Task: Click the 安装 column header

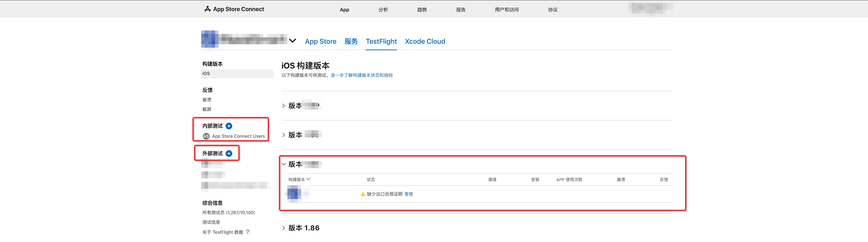Action: point(535,180)
